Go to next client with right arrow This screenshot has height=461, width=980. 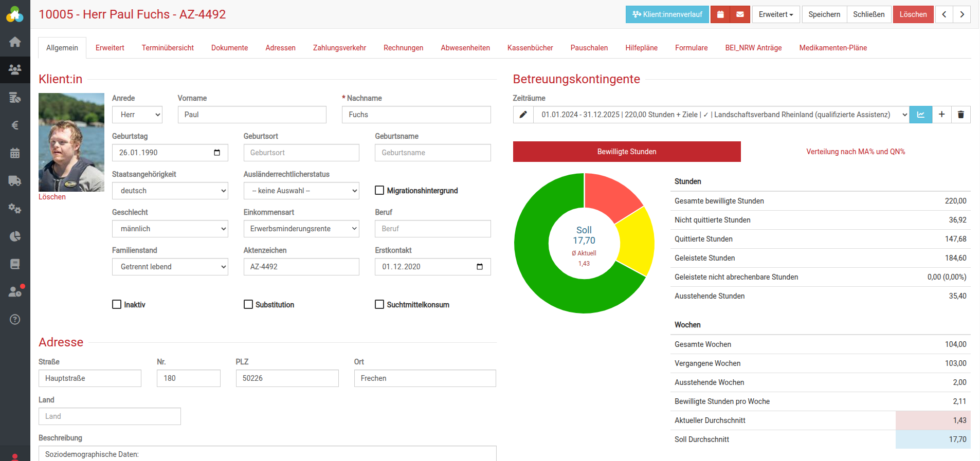pyautogui.click(x=961, y=14)
